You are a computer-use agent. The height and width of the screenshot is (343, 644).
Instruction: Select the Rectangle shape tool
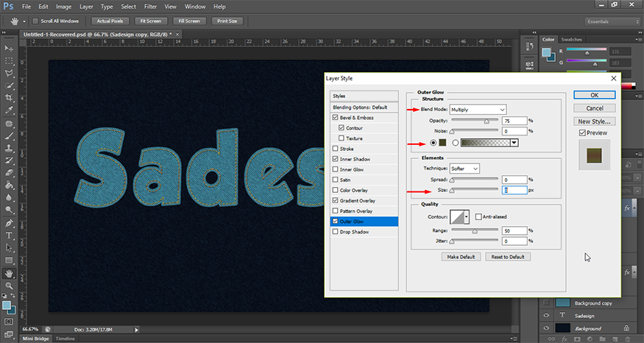pos(9,261)
